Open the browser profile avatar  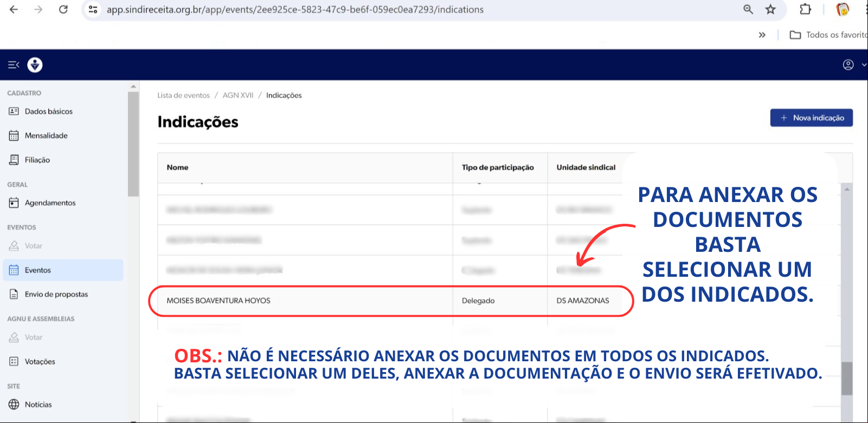pyautogui.click(x=843, y=9)
